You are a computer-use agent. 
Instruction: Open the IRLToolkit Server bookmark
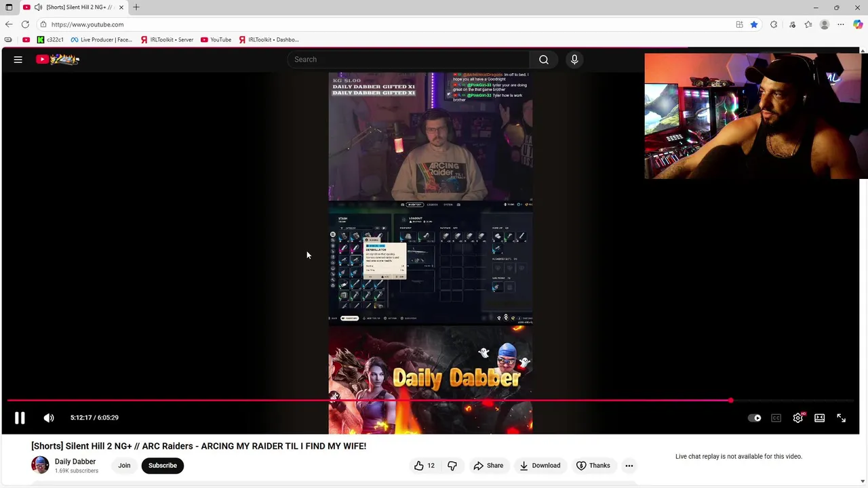tap(167, 40)
